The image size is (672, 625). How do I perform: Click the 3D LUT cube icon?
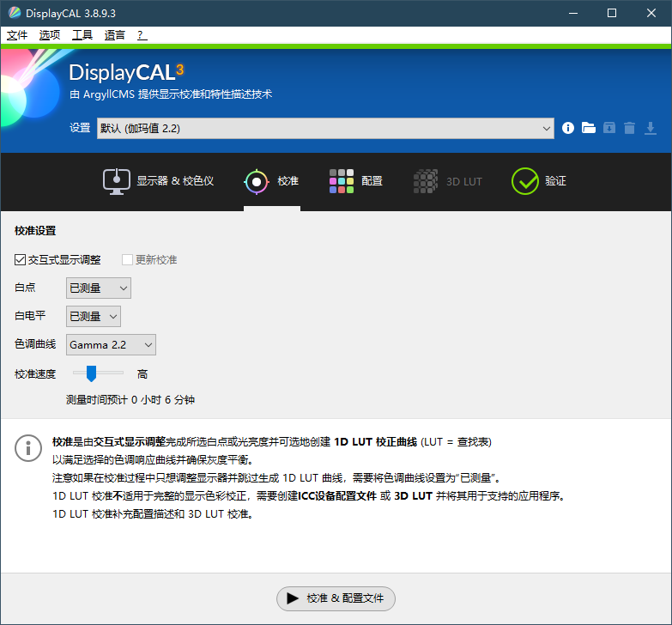426,181
